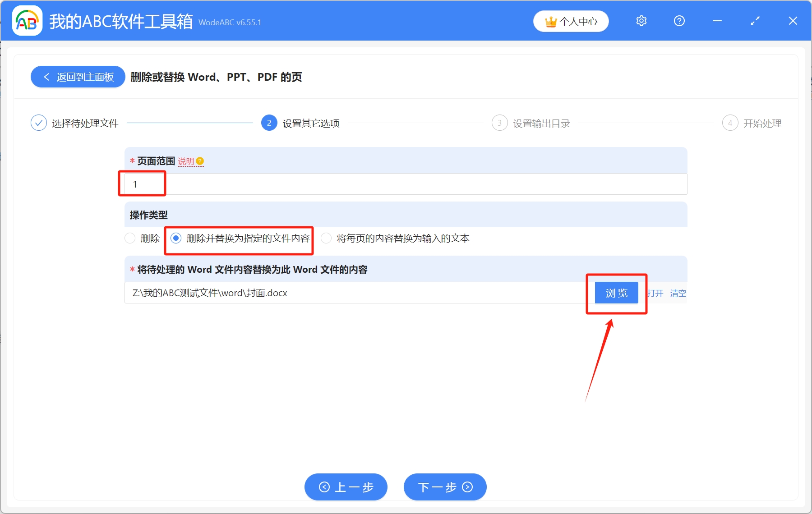The height and width of the screenshot is (514, 812).
Task: Proceed using the 下一步 button
Action: coord(444,487)
